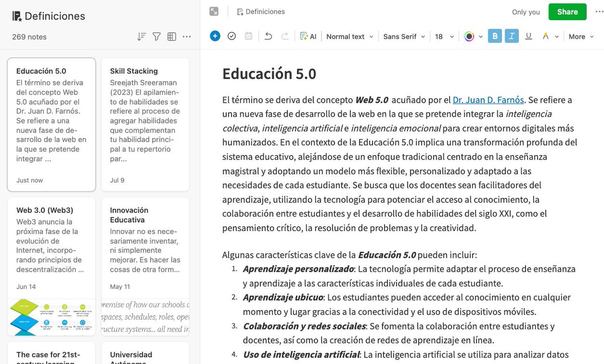Open The case for 21st-century learning note
604x364 pixels.
(51, 353)
